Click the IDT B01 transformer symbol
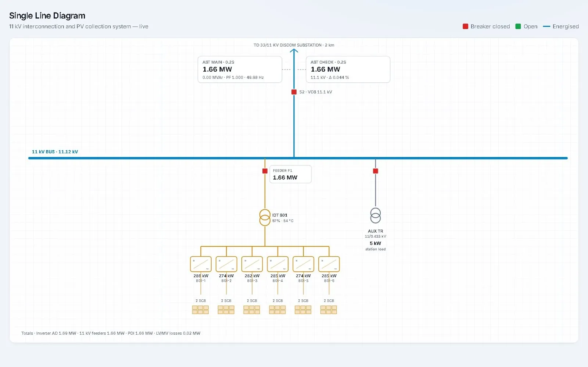 tap(265, 218)
